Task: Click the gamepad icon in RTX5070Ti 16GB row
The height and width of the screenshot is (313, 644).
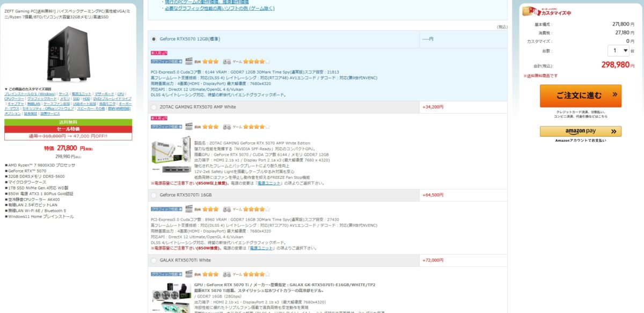Action: point(227,209)
